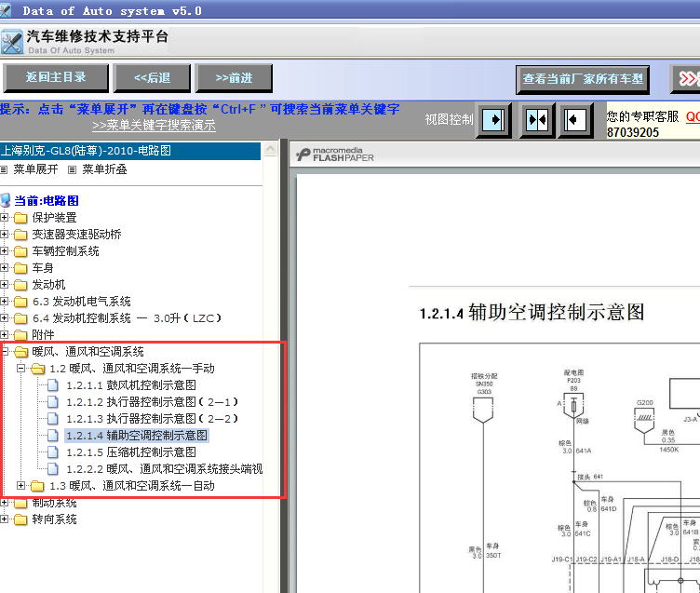
Task: Click the 变速器变速驱动桥 folder icon
Action: click(x=20, y=235)
